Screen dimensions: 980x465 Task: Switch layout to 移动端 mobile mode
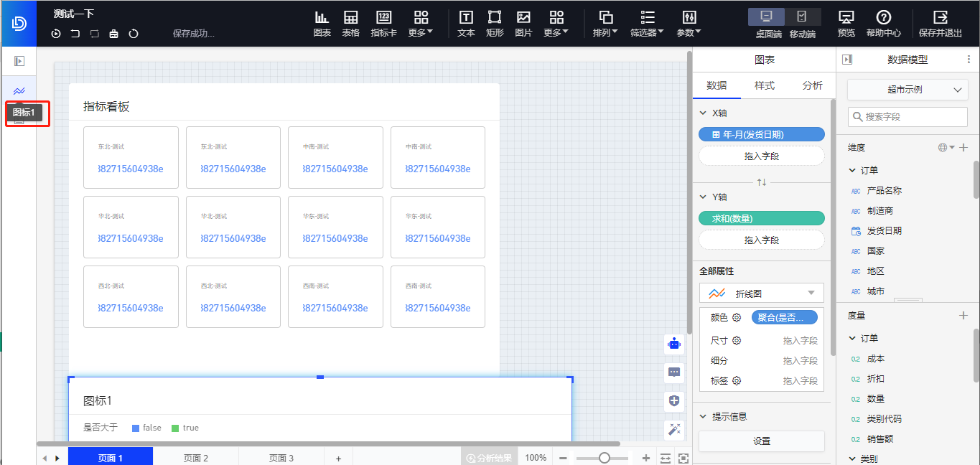[x=802, y=17]
